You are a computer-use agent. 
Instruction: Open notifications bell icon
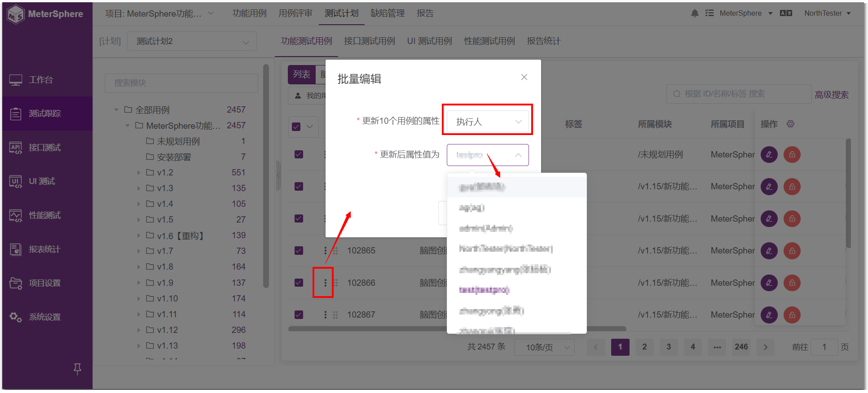[x=695, y=13]
